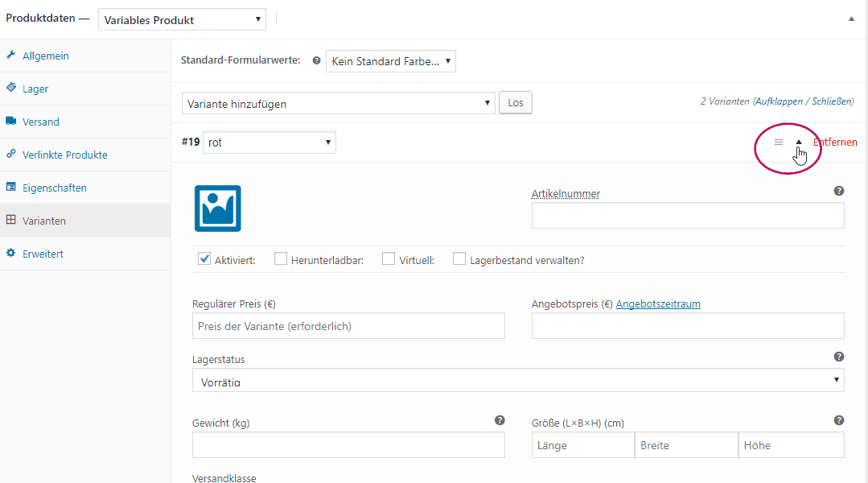
Task: Click the Artikelnummer help question icon
Action: [839, 191]
